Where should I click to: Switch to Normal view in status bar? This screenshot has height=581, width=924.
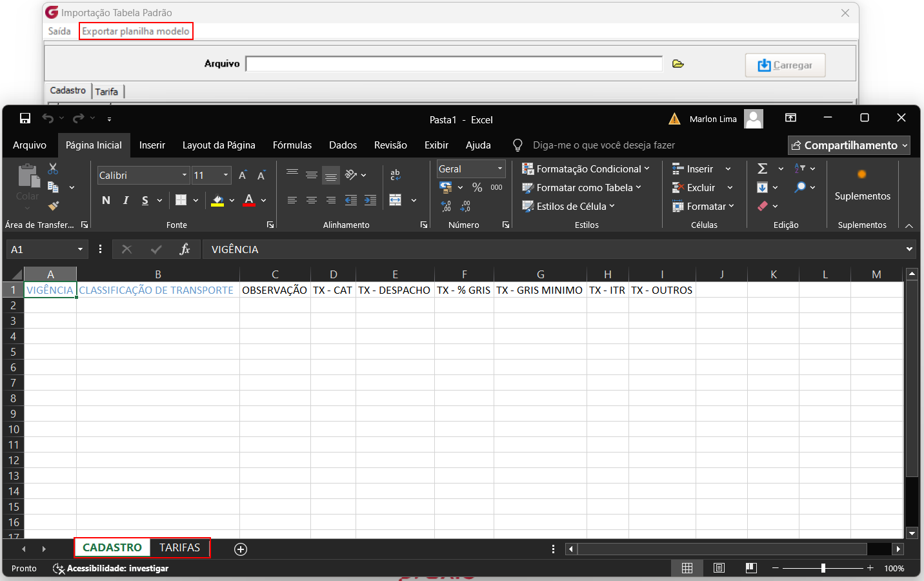click(x=687, y=568)
